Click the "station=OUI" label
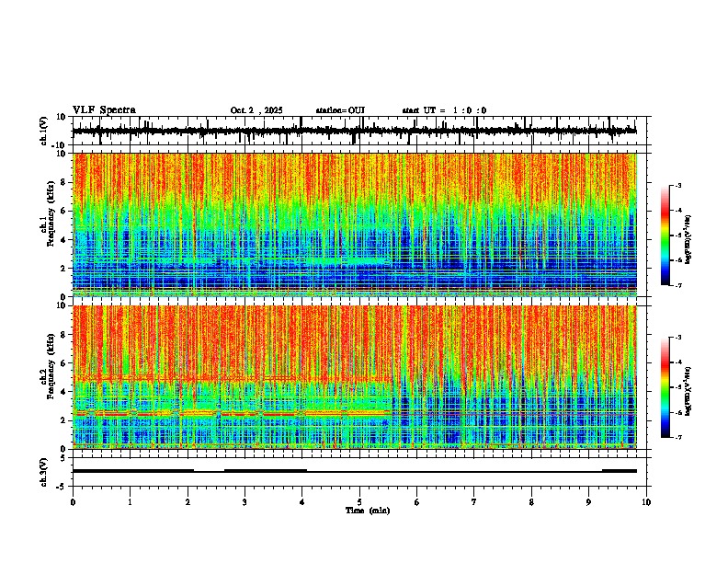This screenshot has height=563, width=728. [x=340, y=110]
